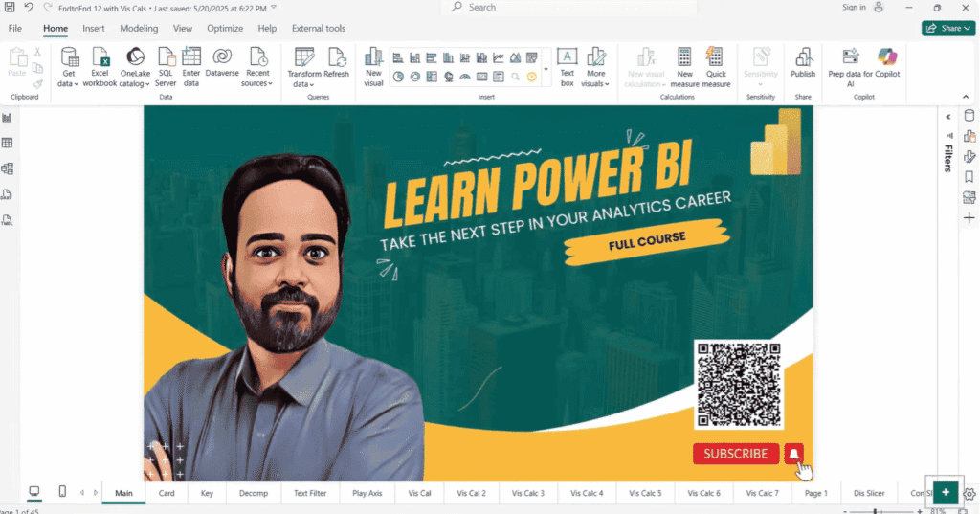980x514 pixels.
Task: Click the Save icon in title bar
Action: click(x=10, y=8)
